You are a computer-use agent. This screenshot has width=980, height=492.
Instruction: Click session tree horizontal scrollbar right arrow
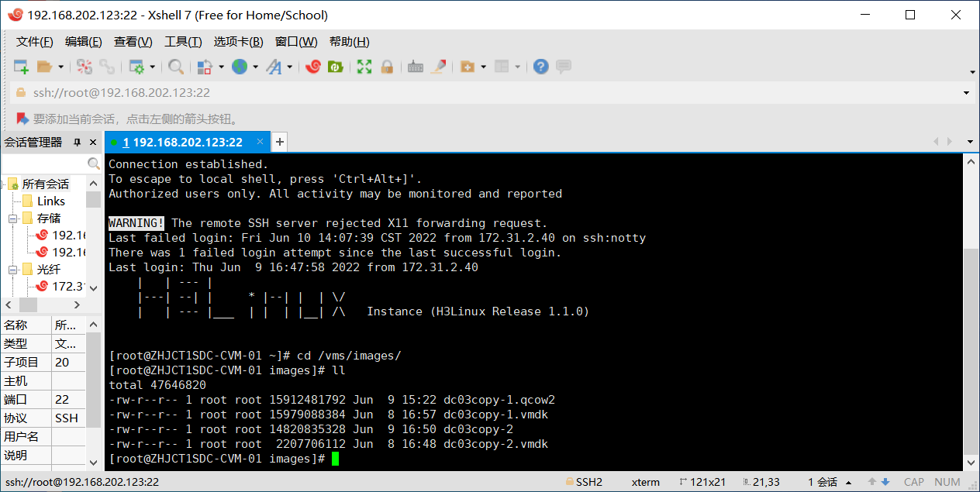(x=78, y=305)
